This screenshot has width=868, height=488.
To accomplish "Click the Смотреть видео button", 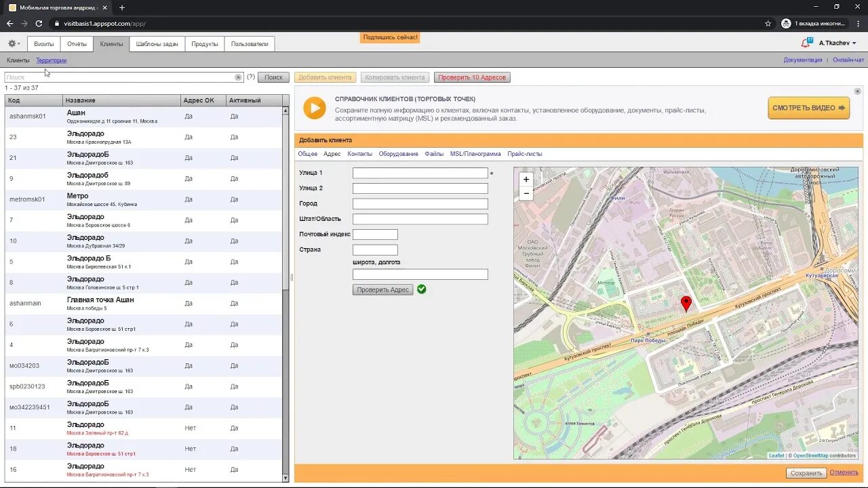I will (808, 108).
